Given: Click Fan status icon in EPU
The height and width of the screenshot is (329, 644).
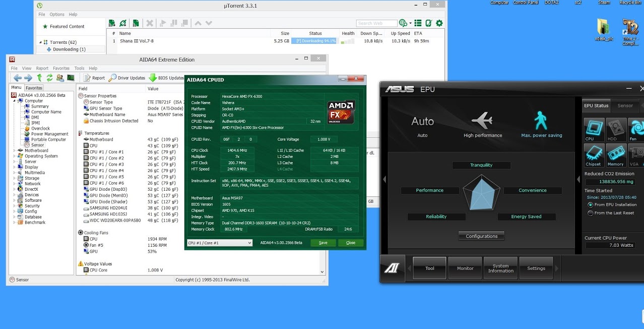Looking at the screenshot, I should point(636,130).
